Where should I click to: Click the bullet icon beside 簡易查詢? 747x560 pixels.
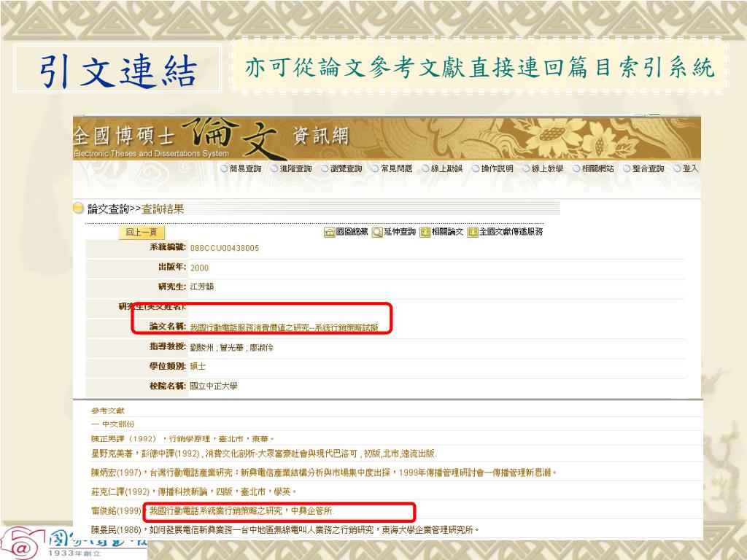[224, 168]
